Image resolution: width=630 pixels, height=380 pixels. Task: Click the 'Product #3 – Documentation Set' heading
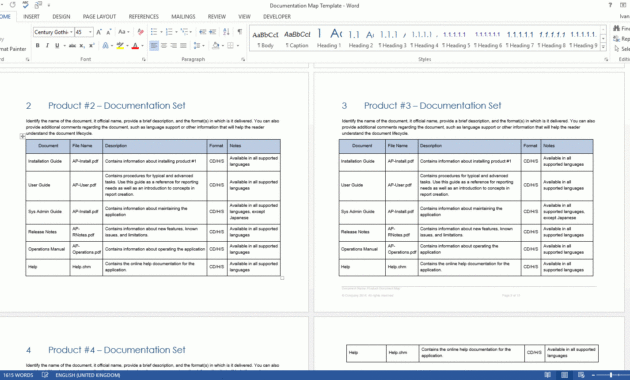[433, 106]
